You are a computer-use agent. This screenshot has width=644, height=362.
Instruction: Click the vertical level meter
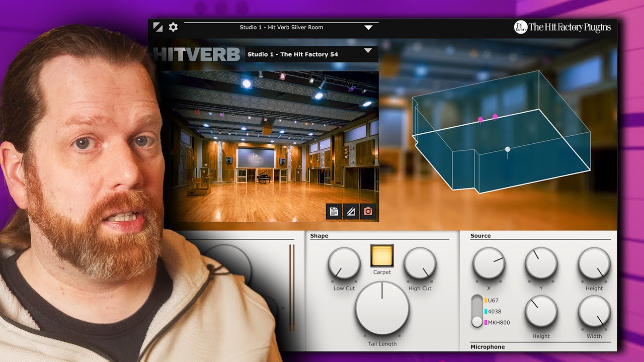(x=291, y=288)
